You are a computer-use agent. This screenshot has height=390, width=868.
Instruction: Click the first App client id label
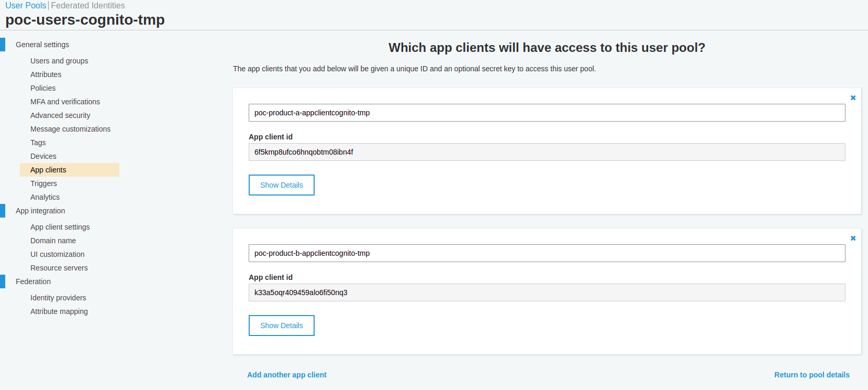click(271, 137)
